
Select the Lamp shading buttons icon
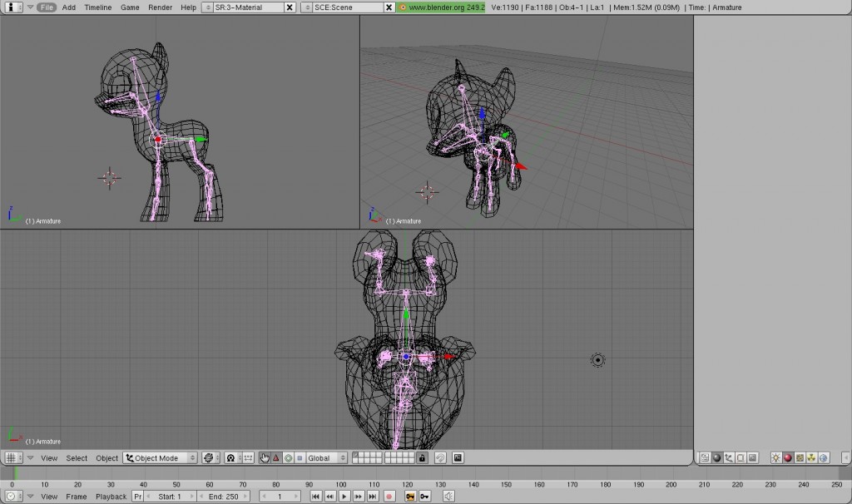click(x=775, y=457)
